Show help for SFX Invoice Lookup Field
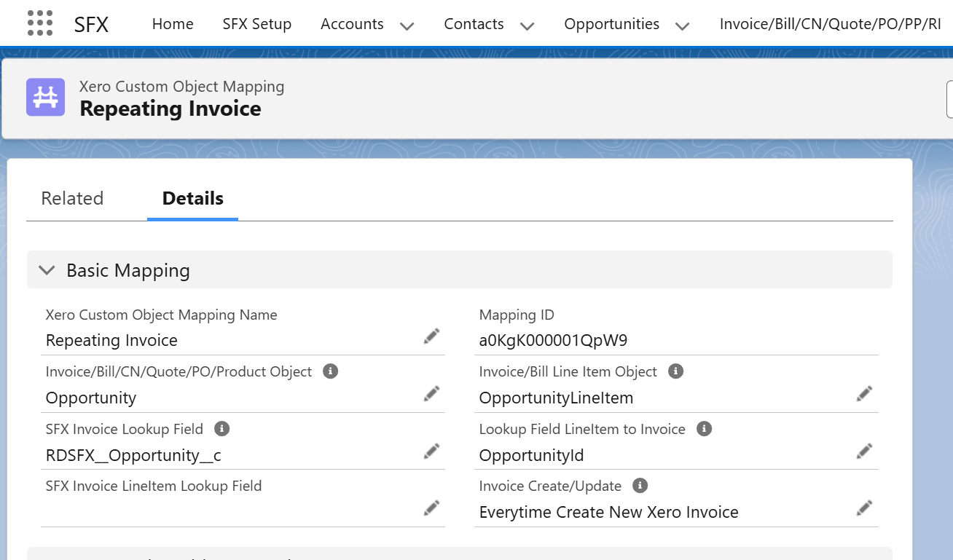This screenshot has height=560, width=953. pos(222,429)
